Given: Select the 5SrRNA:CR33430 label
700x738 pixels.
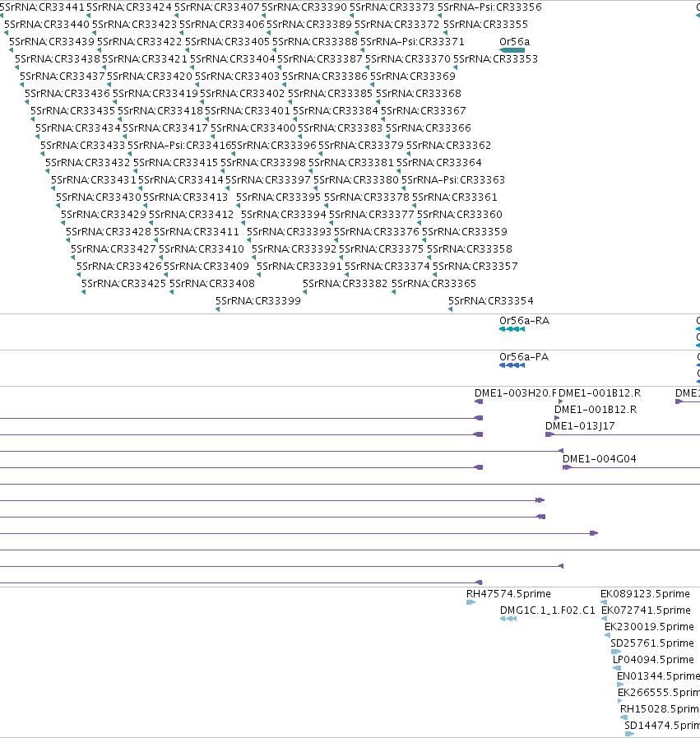Looking at the screenshot, I should pyautogui.click(x=99, y=197).
